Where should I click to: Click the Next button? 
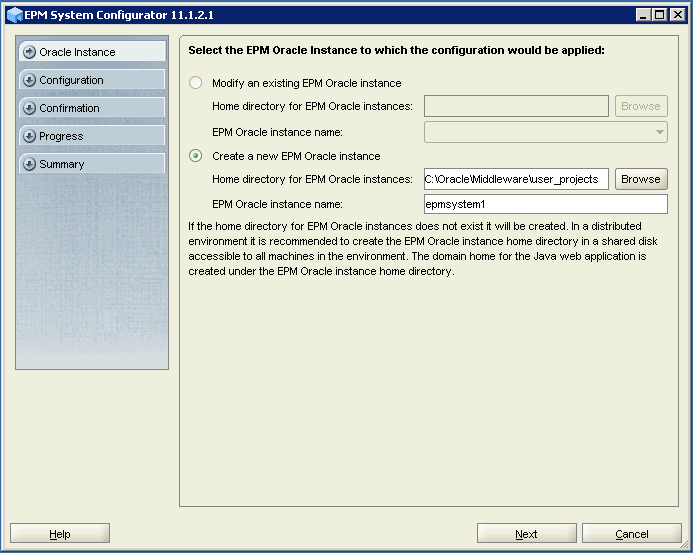526,534
